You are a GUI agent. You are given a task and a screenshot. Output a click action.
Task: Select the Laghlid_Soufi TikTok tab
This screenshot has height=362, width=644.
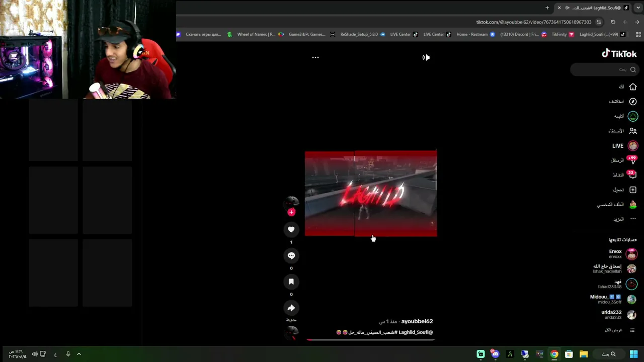point(593,8)
